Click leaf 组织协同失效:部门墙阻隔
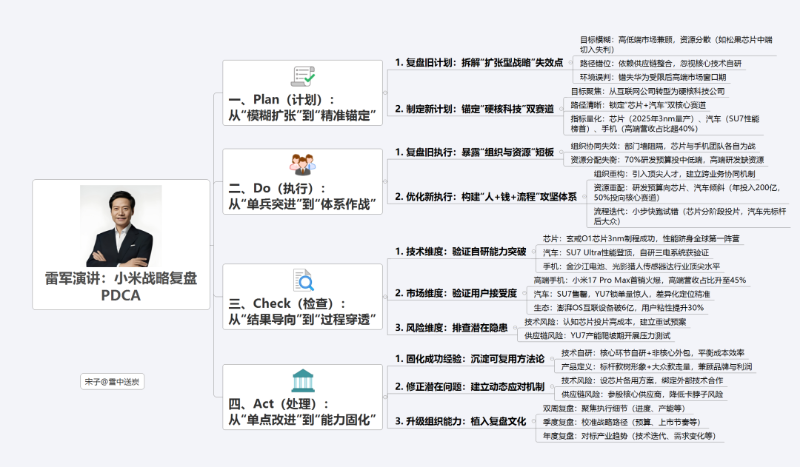Viewport: 800px width, 467px height. (663, 146)
